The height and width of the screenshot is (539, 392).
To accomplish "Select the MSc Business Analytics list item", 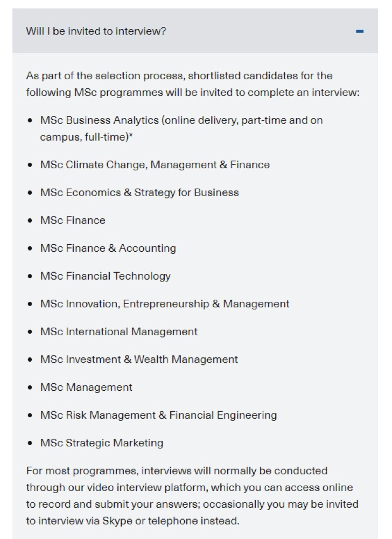I will (x=181, y=120).
